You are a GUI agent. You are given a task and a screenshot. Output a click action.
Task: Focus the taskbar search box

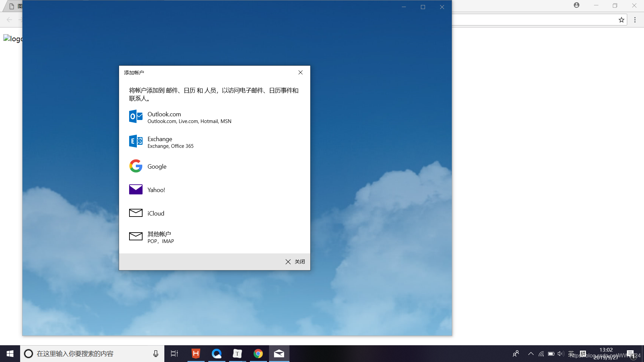pyautogui.click(x=92, y=354)
